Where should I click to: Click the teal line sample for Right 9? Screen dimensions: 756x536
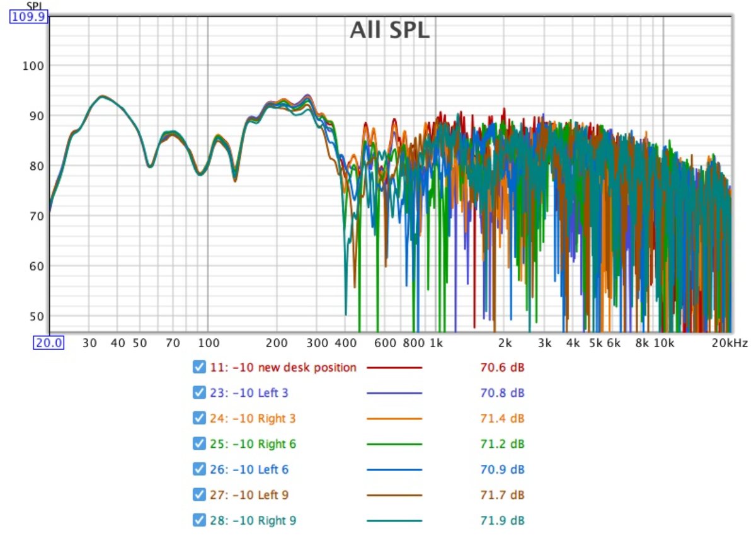(x=394, y=520)
